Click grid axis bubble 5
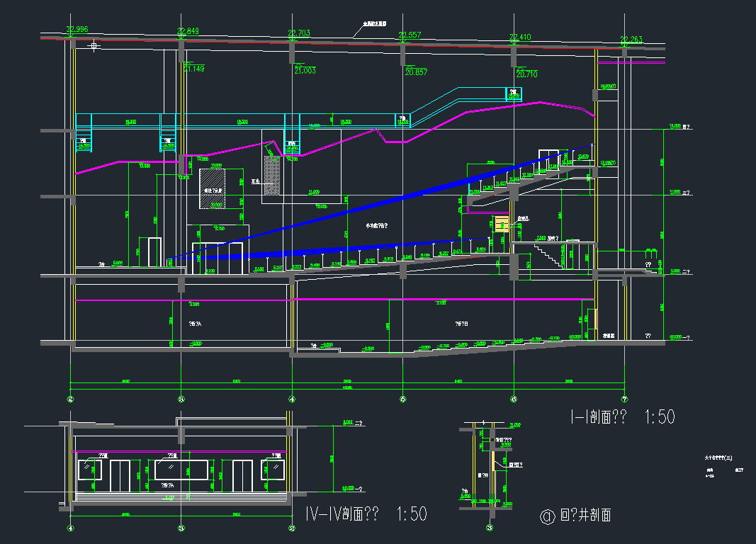Image resolution: width=756 pixels, height=544 pixels. coord(402,399)
